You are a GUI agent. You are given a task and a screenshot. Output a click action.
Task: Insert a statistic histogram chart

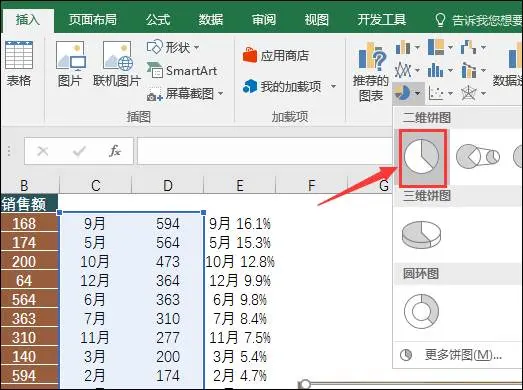coord(435,70)
